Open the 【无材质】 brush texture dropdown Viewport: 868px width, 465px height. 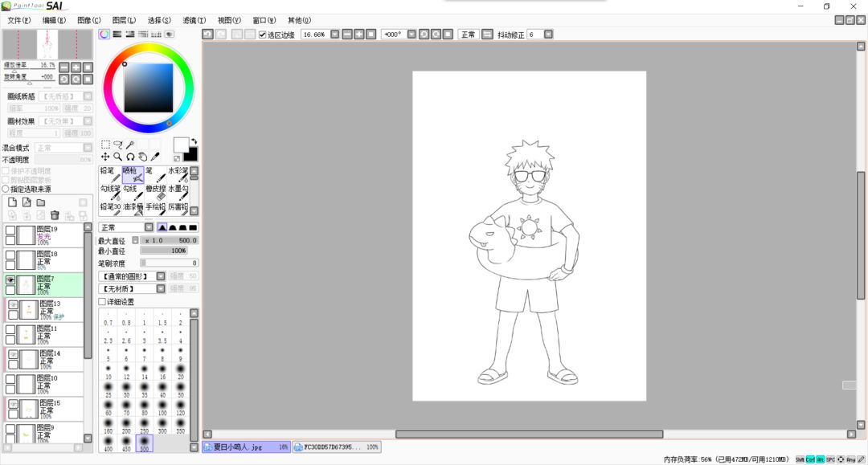tap(161, 288)
